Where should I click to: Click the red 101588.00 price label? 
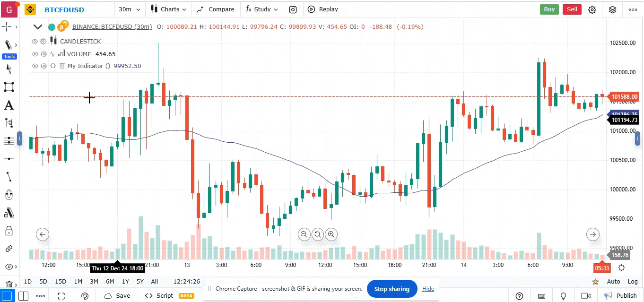tap(624, 97)
